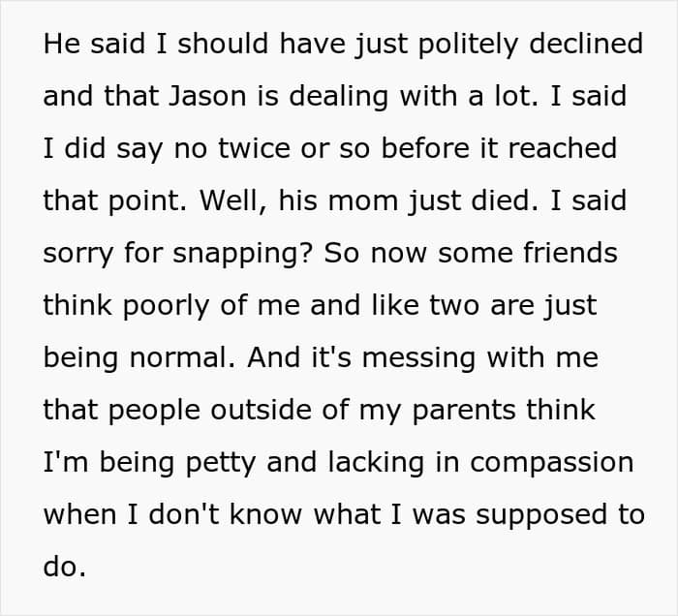Click the words "being normal."
678x616 pixels.
(139, 358)
